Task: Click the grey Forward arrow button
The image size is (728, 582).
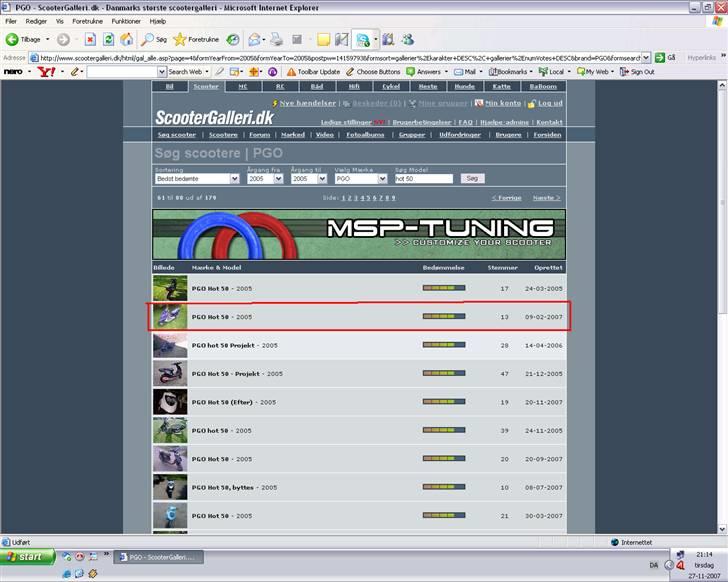Action: tap(63, 40)
